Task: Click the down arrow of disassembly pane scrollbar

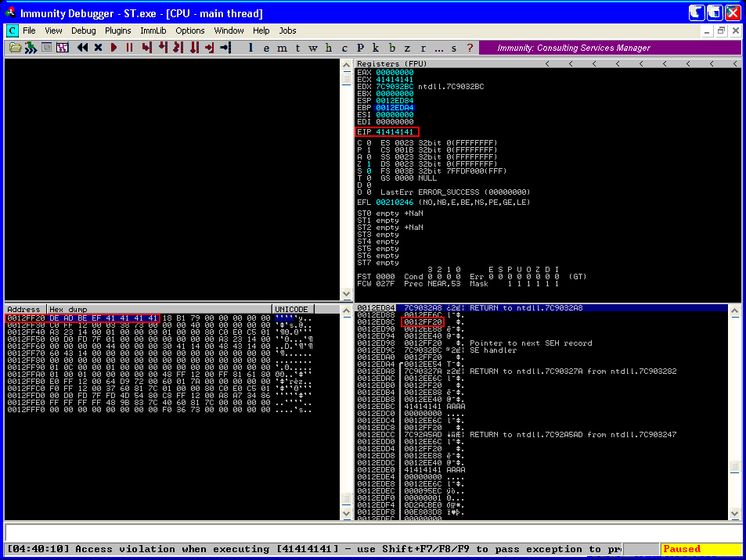Action: pos(346,294)
